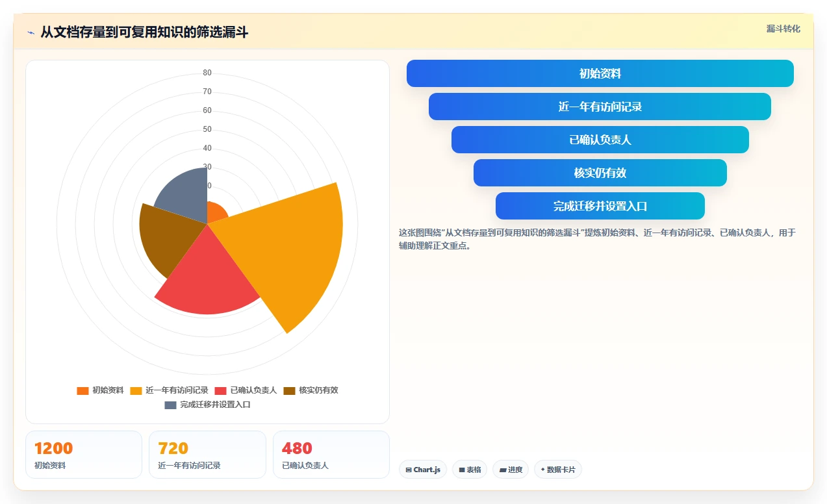Open the 720 近一年有访问记录 data card
827x504 pixels.
[x=207, y=455]
